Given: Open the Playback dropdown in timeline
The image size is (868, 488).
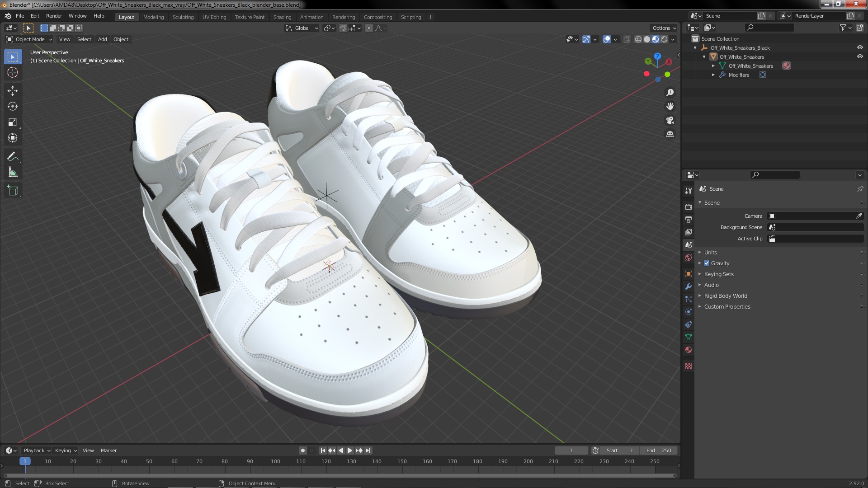Looking at the screenshot, I should click(37, 450).
